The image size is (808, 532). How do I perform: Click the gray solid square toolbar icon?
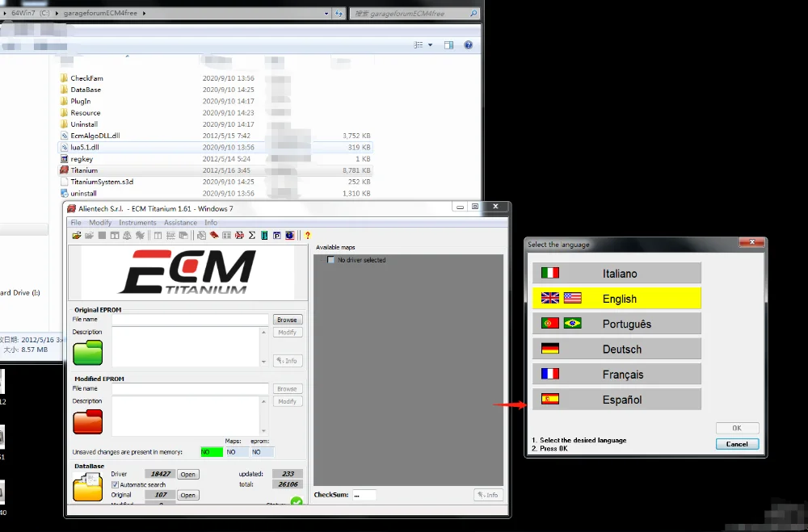tap(102, 236)
